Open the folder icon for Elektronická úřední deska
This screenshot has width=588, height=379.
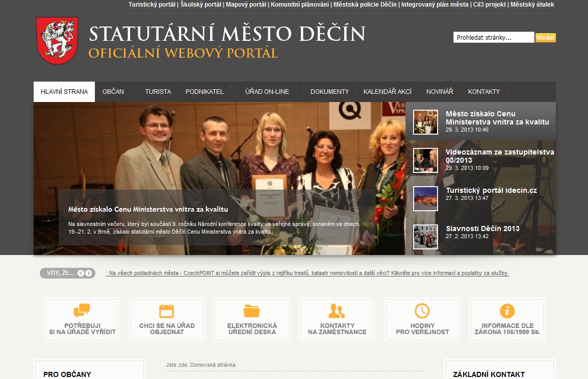(x=252, y=311)
